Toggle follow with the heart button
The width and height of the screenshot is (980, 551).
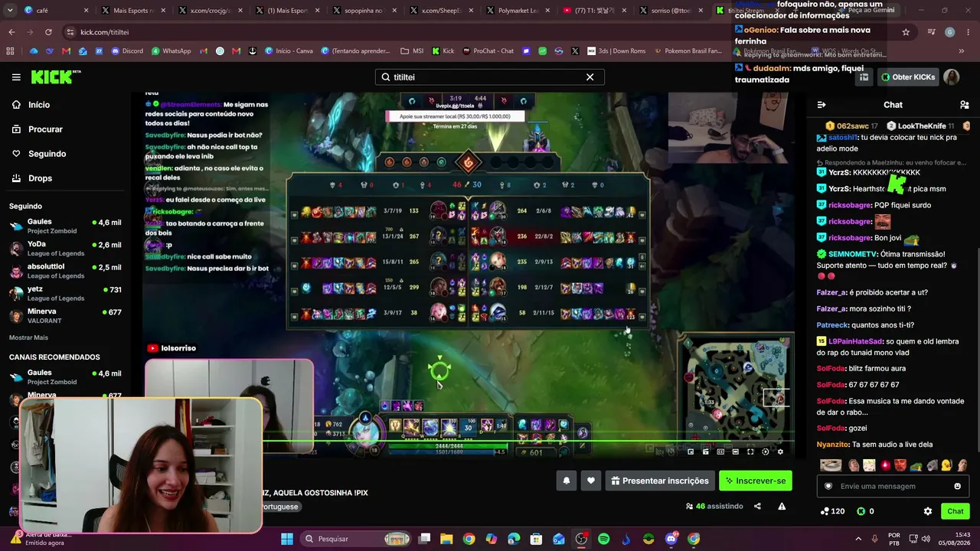590,481
